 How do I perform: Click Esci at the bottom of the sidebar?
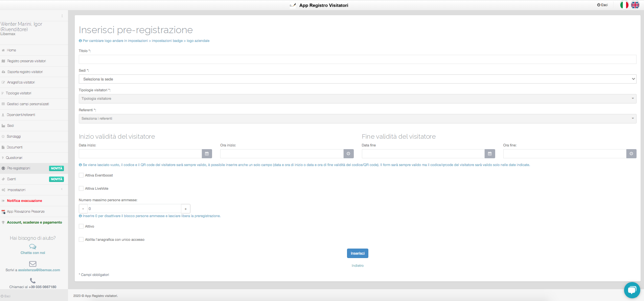(x=5, y=296)
